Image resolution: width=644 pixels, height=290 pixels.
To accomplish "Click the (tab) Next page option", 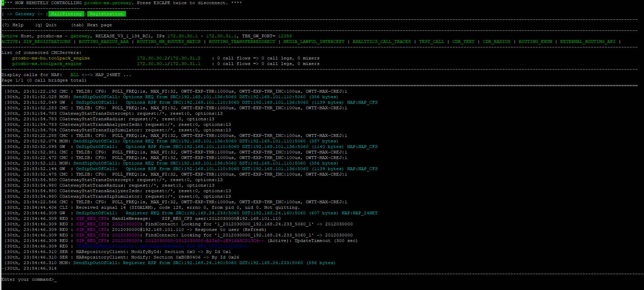I will (x=91, y=25).
